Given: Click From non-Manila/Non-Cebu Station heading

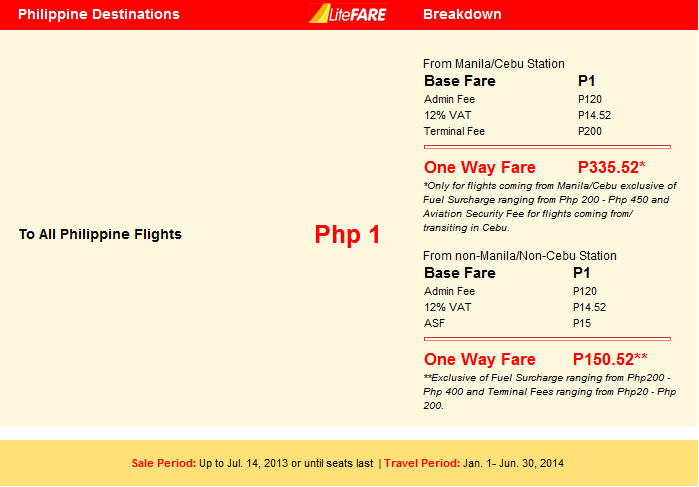Looking at the screenshot, I should click(519, 256).
